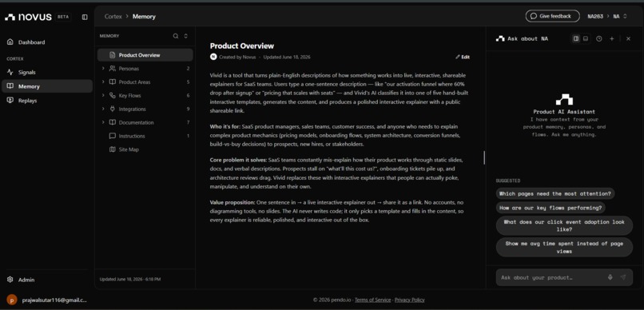The width and height of the screenshot is (644, 310).
Task: Select Product Overview in memory tree
Action: click(x=145, y=55)
